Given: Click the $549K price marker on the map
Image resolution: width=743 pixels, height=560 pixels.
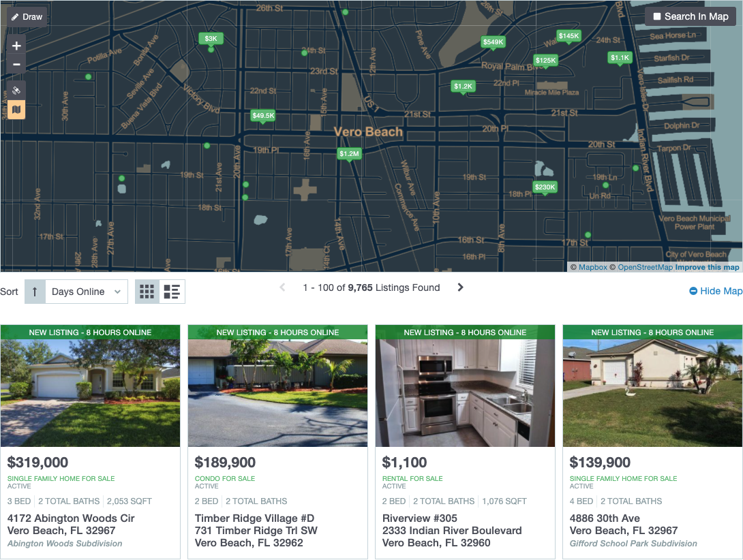Looking at the screenshot, I should 493,42.
